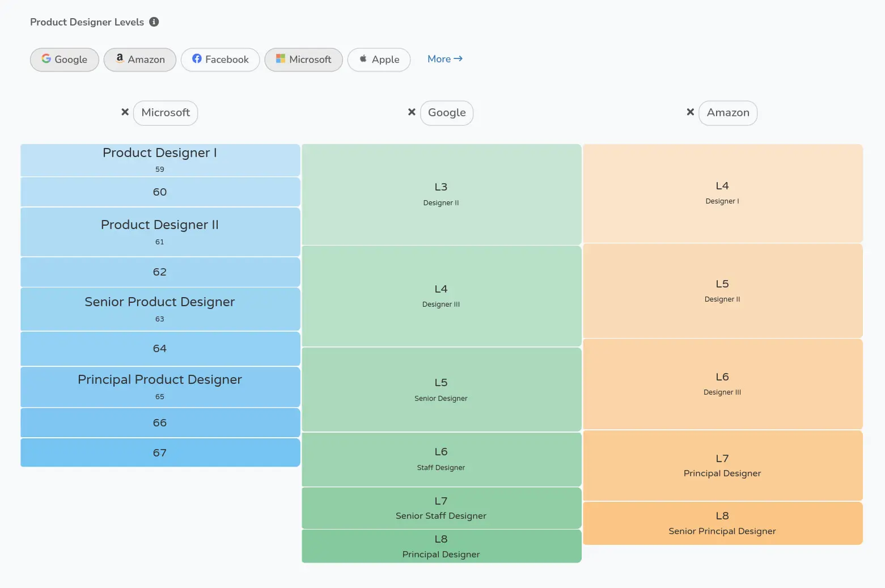Open the More companies list

point(444,58)
